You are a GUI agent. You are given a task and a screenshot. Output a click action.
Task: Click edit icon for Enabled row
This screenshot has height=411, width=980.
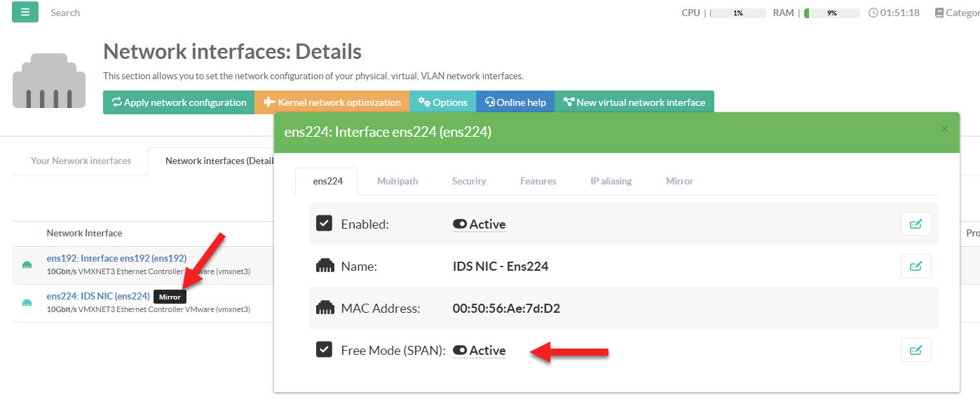pos(916,224)
